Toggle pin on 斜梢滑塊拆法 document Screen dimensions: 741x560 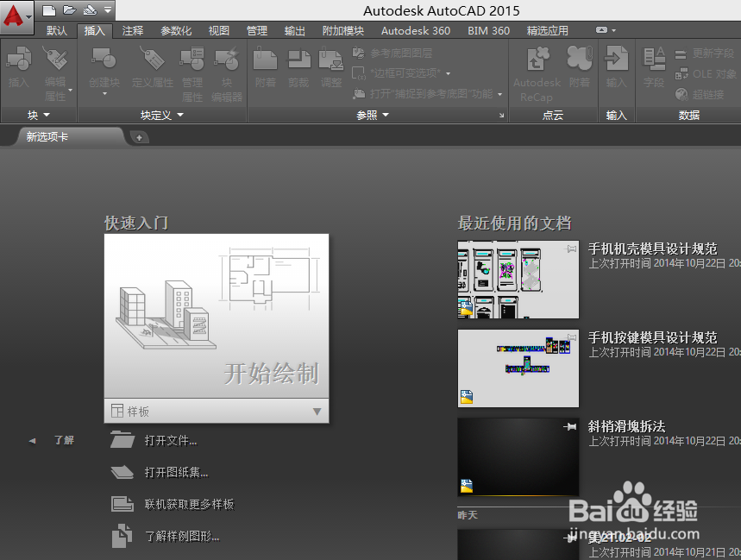(x=570, y=427)
